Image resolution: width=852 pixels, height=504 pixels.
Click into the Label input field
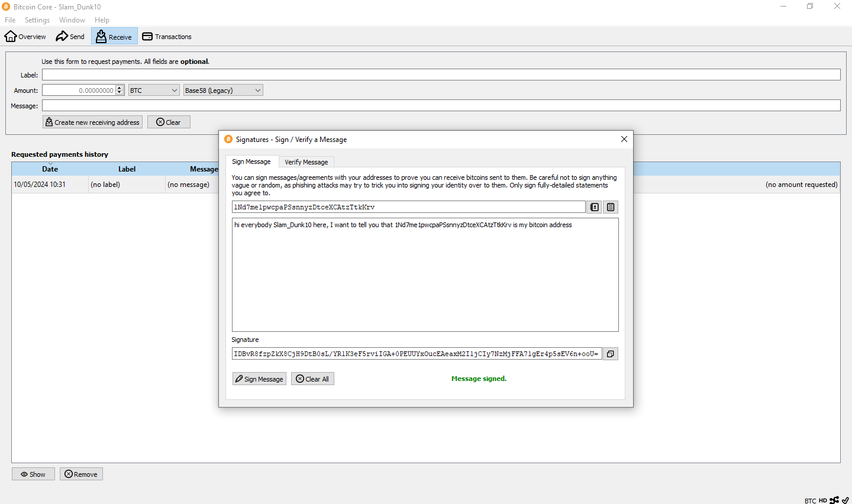point(441,75)
